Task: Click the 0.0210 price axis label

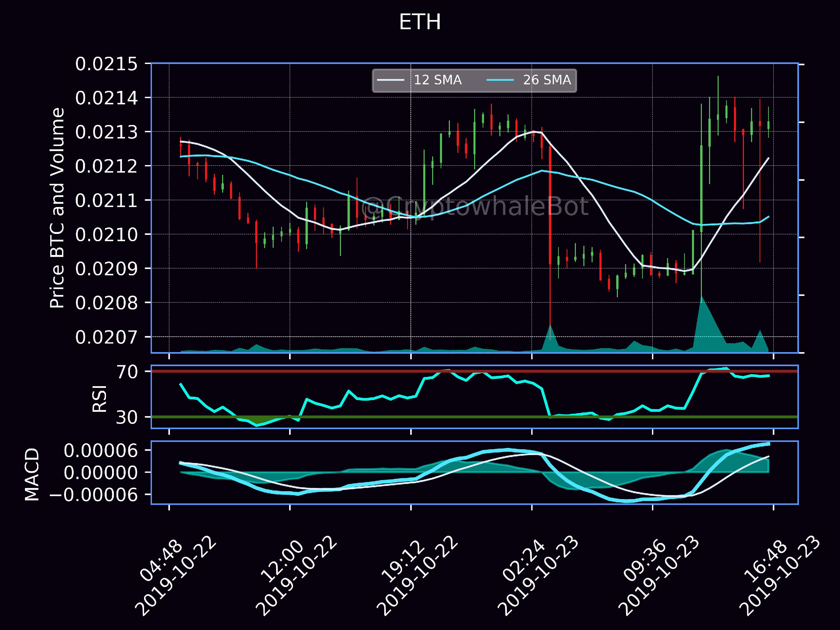Action: (x=106, y=235)
